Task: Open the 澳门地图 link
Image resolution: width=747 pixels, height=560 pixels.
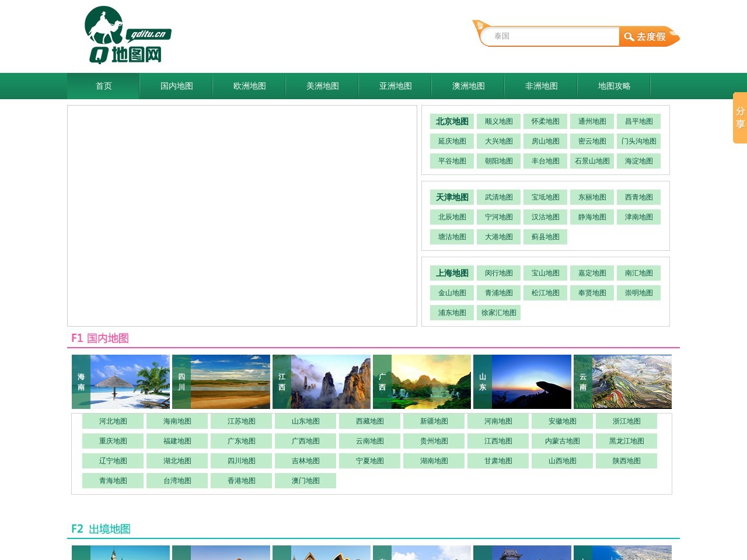Action: pos(305,481)
